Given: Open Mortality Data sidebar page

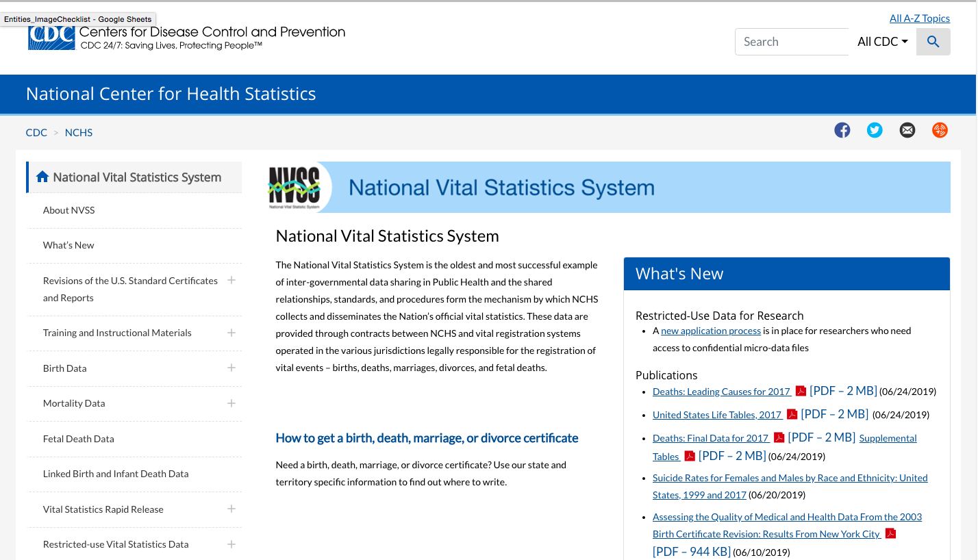Looking at the screenshot, I should click(74, 403).
